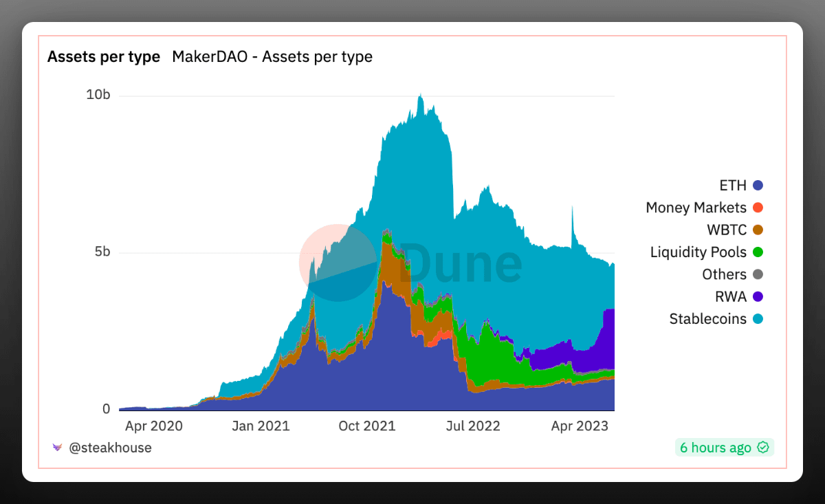Click the 0 y-axis label
Image resolution: width=825 pixels, height=504 pixels.
tap(106, 409)
